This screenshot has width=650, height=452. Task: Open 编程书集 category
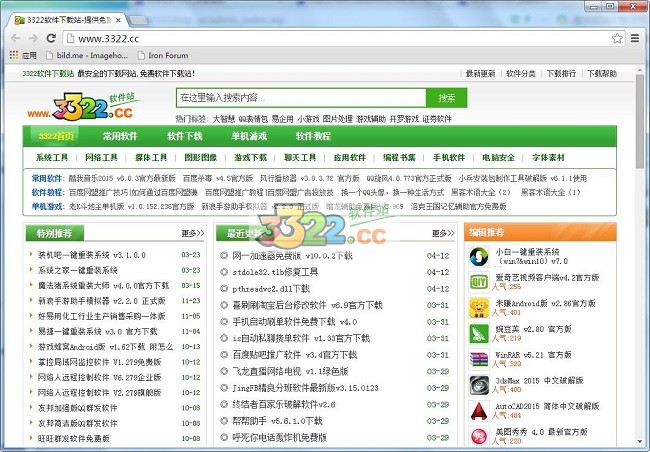399,158
